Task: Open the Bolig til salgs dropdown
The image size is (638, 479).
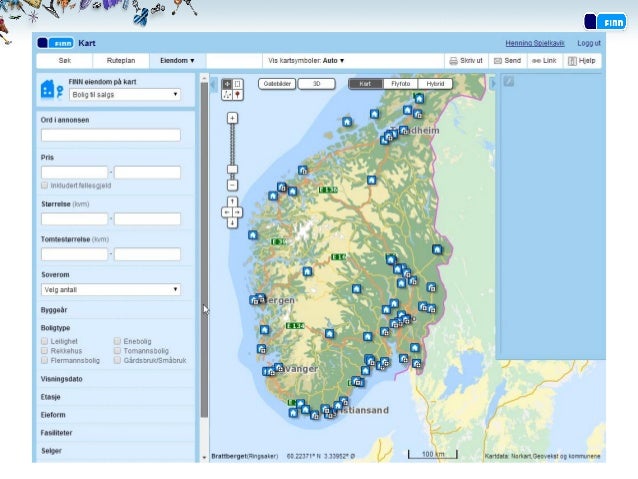Action: pos(125,94)
